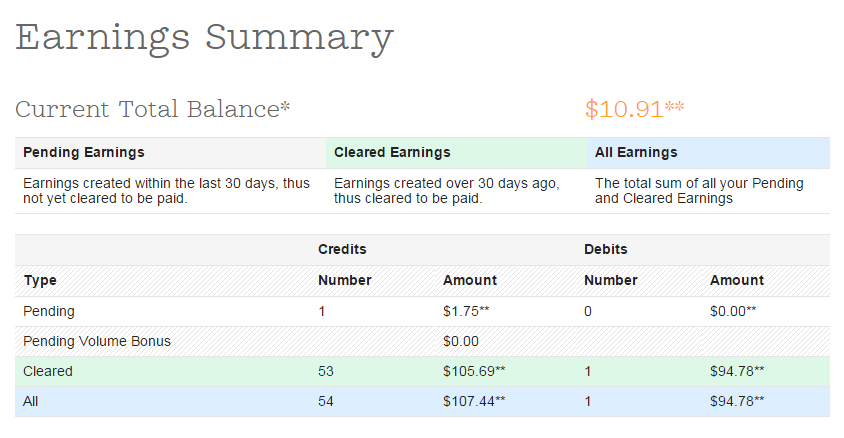Select the $105.69 cleared credit amount

(474, 371)
